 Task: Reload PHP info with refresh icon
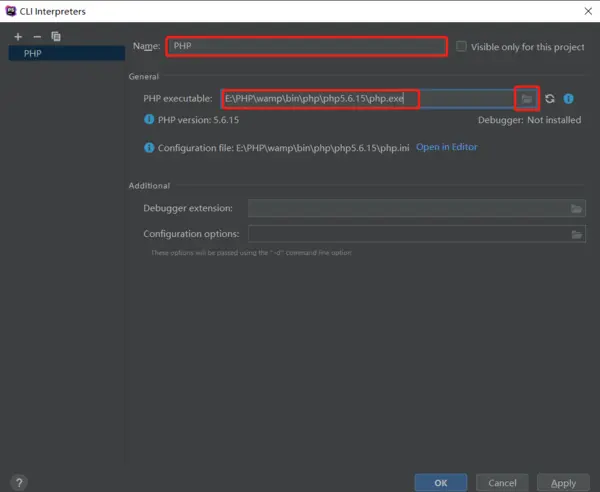[x=550, y=99]
